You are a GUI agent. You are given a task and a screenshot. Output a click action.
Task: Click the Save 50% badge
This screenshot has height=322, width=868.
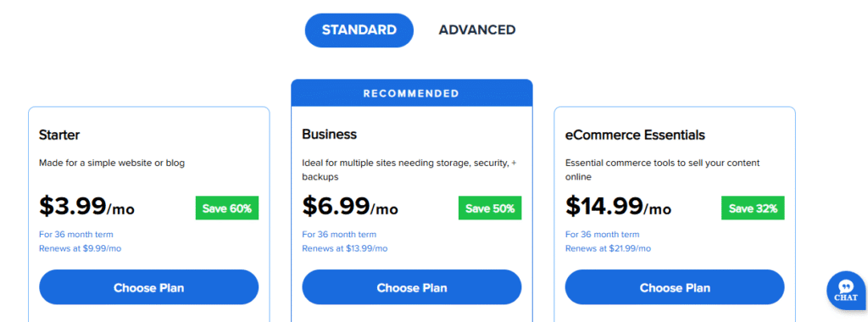point(490,208)
